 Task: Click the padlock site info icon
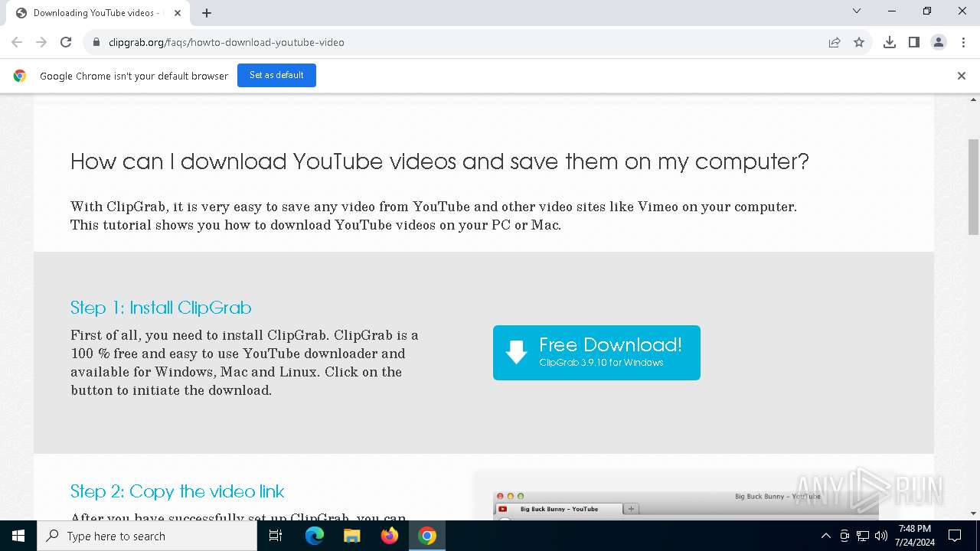tap(96, 42)
